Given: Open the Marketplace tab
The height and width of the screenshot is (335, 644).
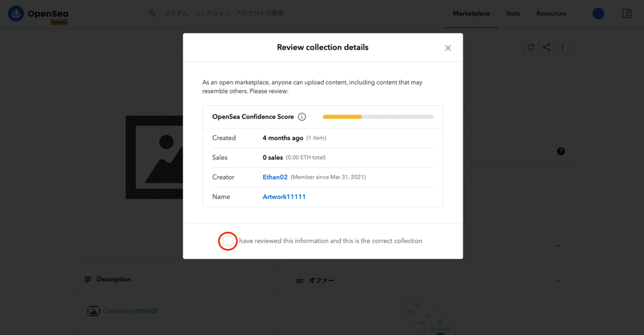Looking at the screenshot, I should (x=471, y=13).
